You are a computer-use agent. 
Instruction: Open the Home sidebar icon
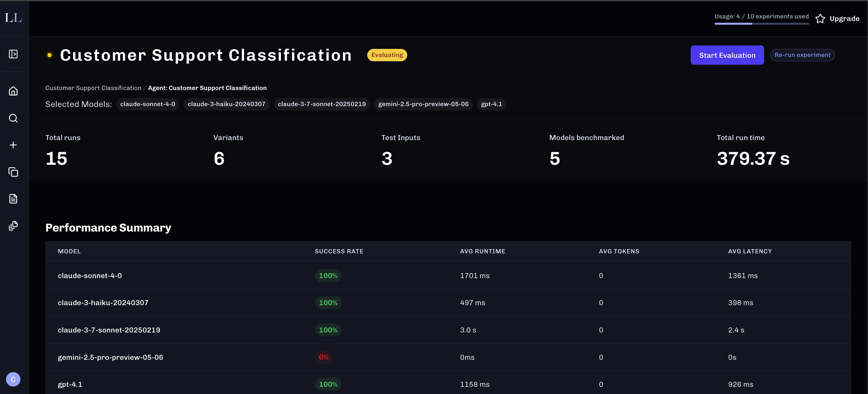click(x=13, y=91)
